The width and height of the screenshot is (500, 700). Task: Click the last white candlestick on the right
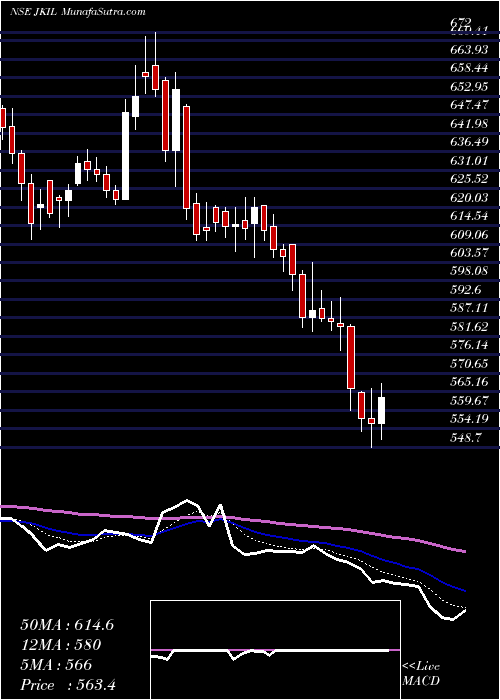(x=381, y=410)
